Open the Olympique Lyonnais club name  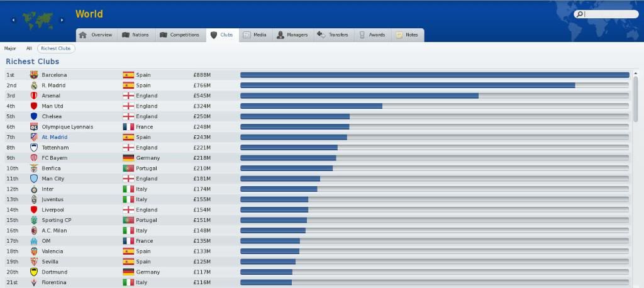pyautogui.click(x=67, y=127)
